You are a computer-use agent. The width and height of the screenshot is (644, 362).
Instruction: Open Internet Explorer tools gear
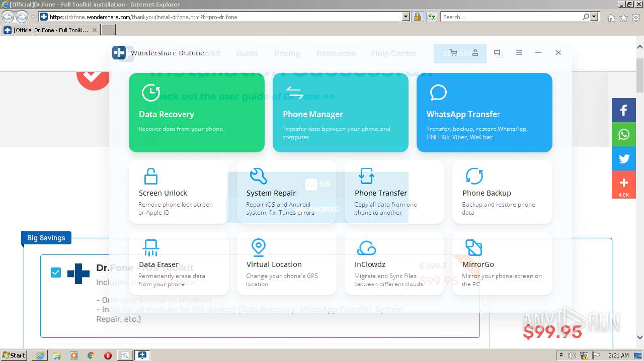[x=636, y=17]
